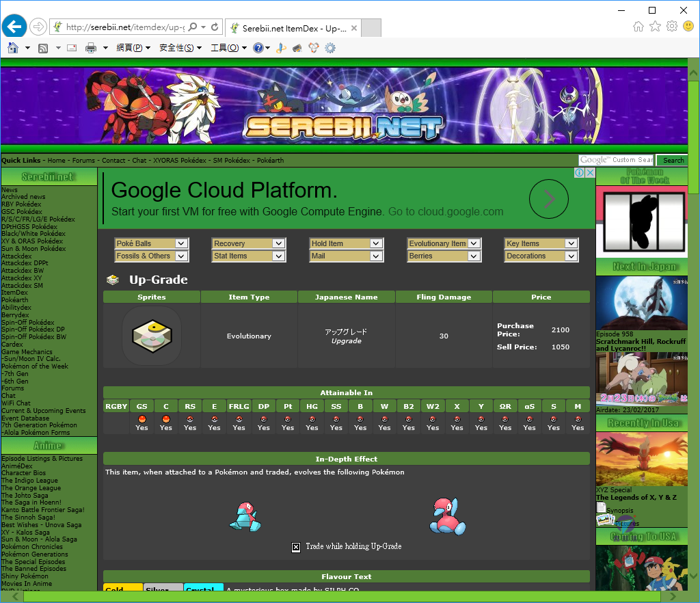700x603 pixels.
Task: Click Episode 958 moon thumbnail
Action: 642,303
